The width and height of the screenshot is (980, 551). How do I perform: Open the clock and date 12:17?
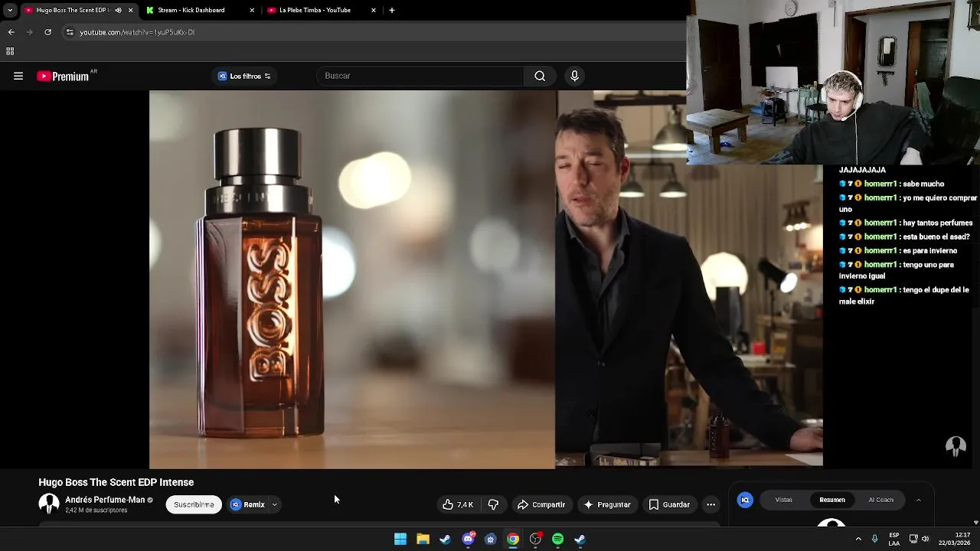(x=954, y=539)
